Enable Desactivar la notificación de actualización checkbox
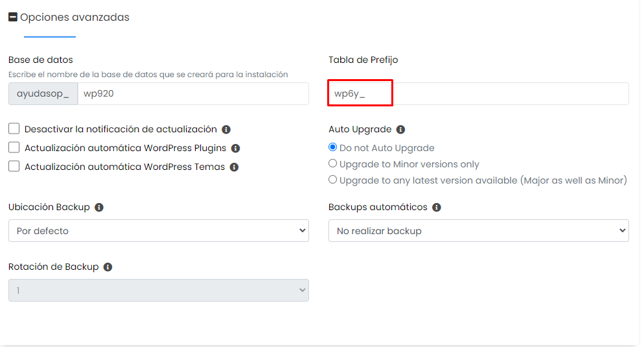The width and height of the screenshot is (644, 347). 14,128
